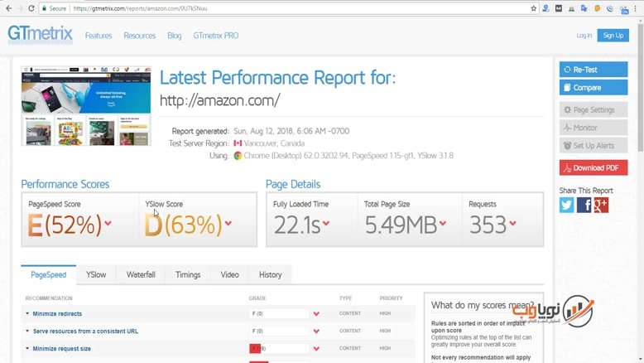Viewport: 644px width, 363px height.
Task: Click the Requests arrow indicator
Action: [512, 223]
